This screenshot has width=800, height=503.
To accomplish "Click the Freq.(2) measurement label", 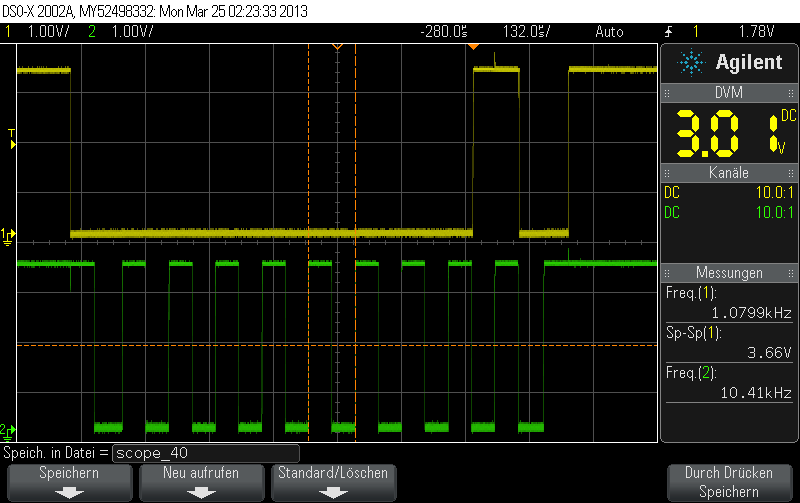I will click(x=691, y=373).
